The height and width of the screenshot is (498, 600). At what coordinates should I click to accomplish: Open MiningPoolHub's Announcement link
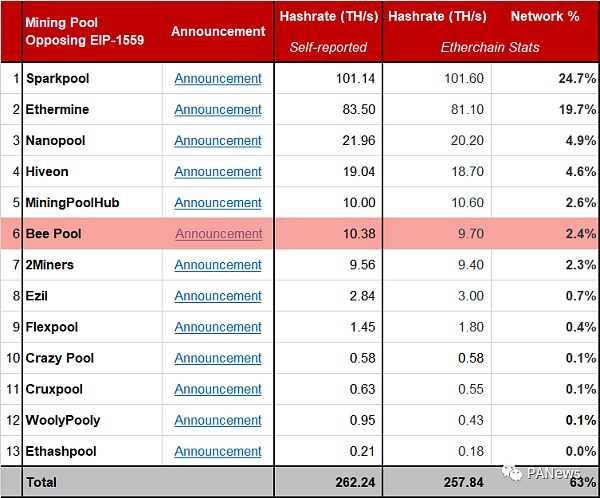coord(218,203)
